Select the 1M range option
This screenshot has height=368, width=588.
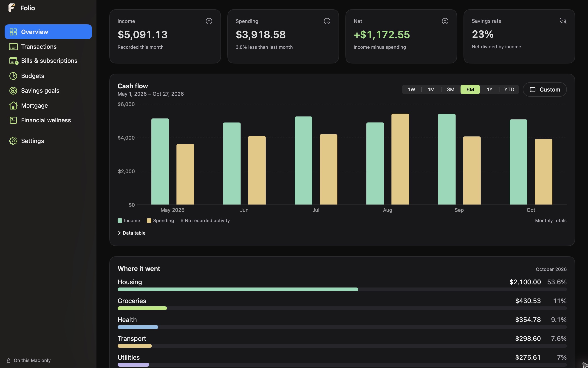tap(431, 89)
